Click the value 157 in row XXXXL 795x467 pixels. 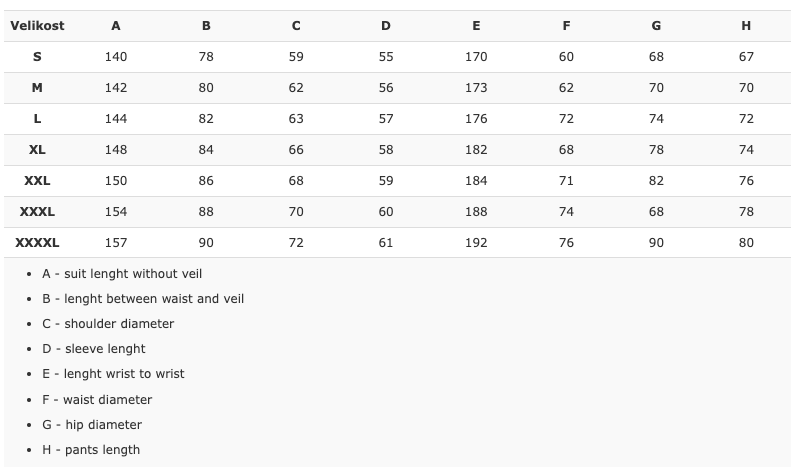tap(116, 243)
